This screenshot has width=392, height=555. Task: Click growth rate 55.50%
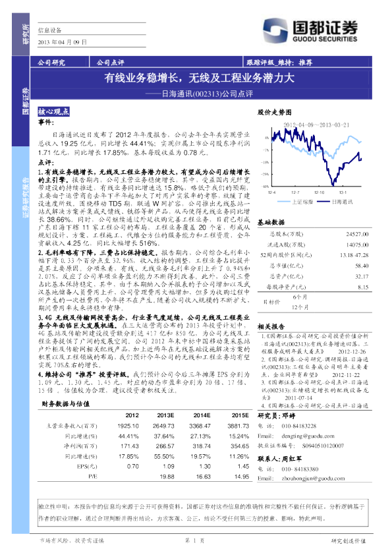(x=164, y=457)
